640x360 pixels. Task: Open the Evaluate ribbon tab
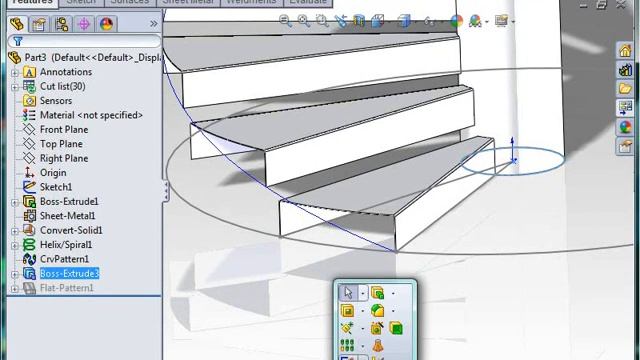pyautogui.click(x=307, y=3)
